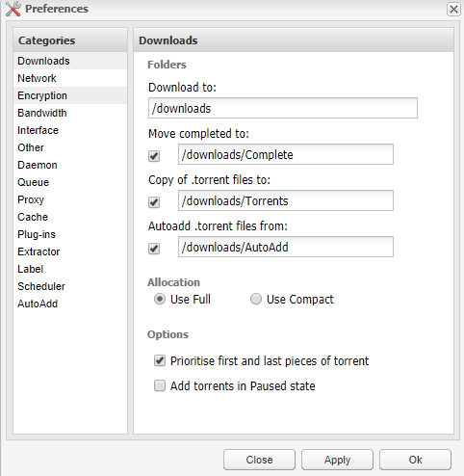Select the Downloads category
The image size is (464, 476).
70,61
